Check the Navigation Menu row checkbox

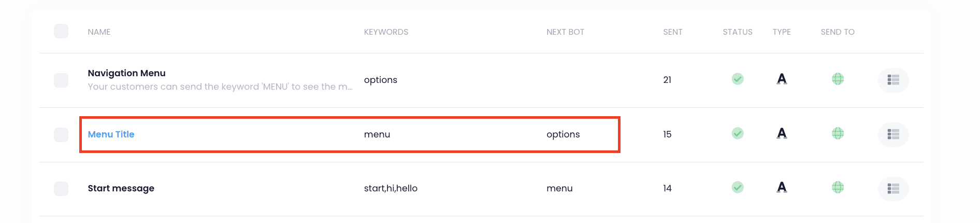[61, 80]
